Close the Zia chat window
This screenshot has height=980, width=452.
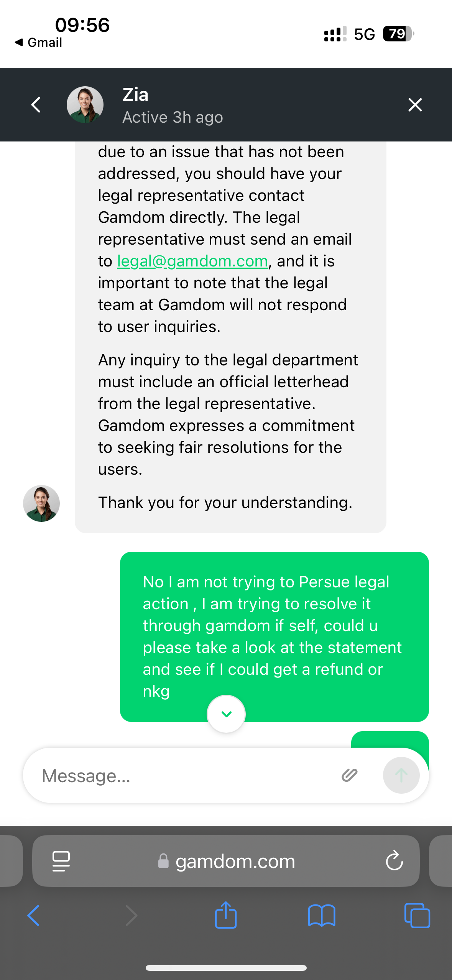click(415, 105)
